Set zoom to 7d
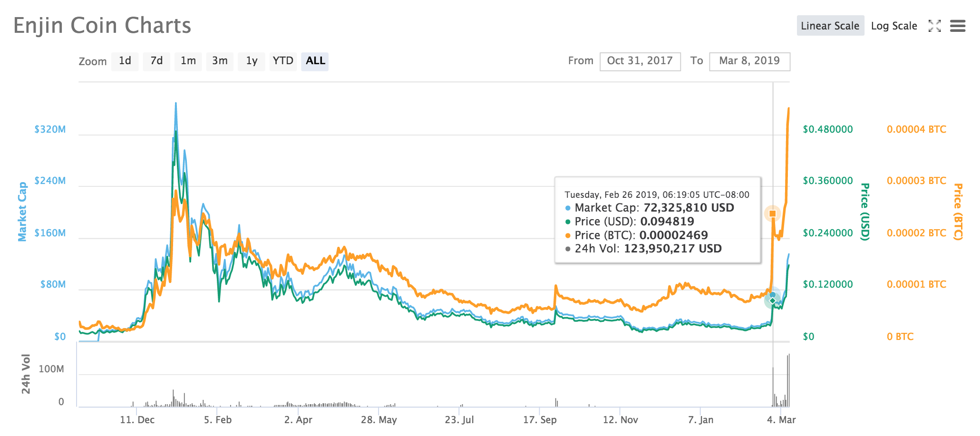 coord(156,61)
